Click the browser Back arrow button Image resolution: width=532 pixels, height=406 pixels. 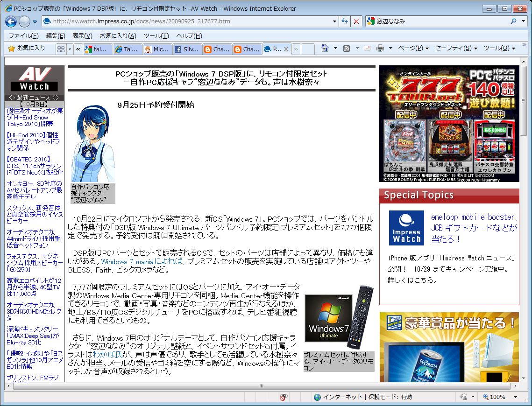(x=11, y=21)
